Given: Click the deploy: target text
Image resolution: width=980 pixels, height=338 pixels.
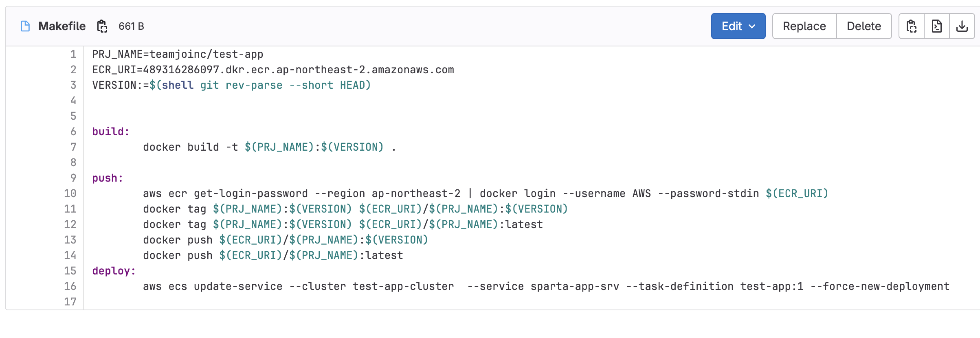Looking at the screenshot, I should click(x=114, y=271).
